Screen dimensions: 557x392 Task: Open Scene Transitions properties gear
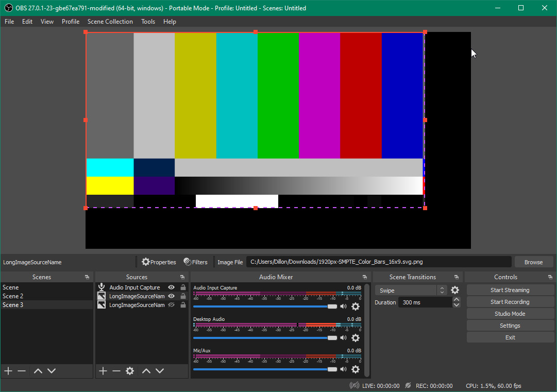tap(455, 290)
